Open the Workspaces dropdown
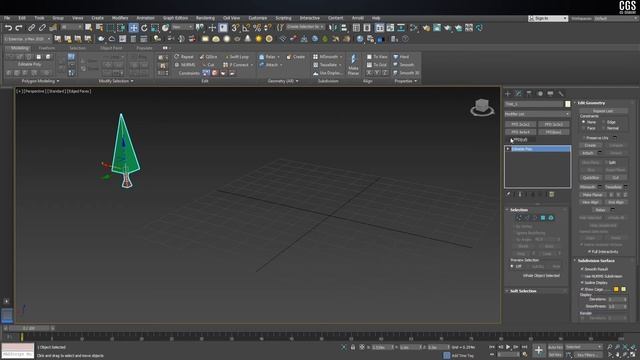Image resolution: width=640 pixels, height=360 pixels. 616,18
